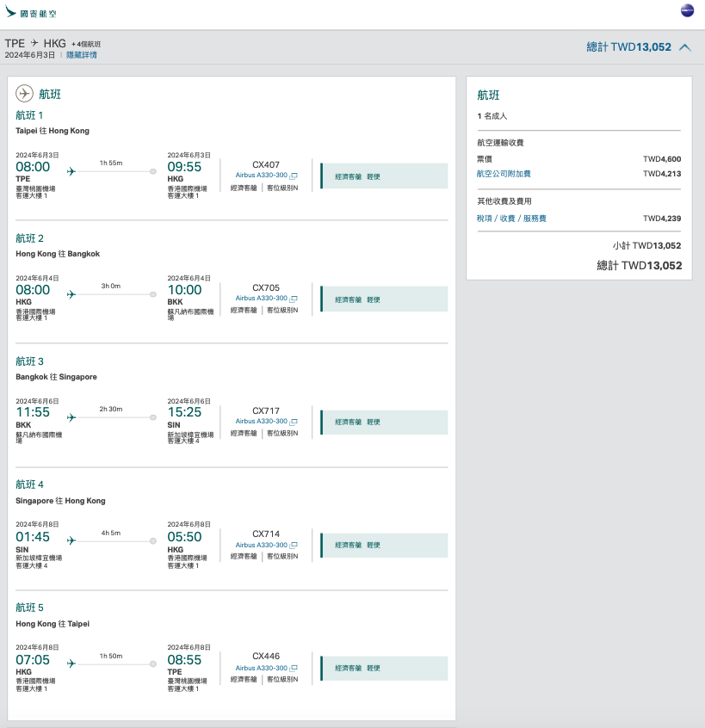The image size is (705, 728).
Task: Click flight number CX705
Action: coord(266,287)
